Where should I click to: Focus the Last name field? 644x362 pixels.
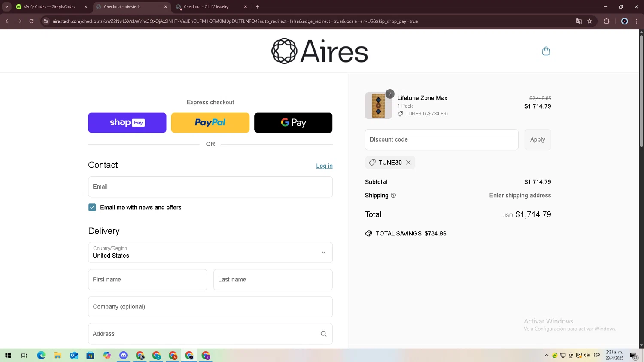coord(273,280)
